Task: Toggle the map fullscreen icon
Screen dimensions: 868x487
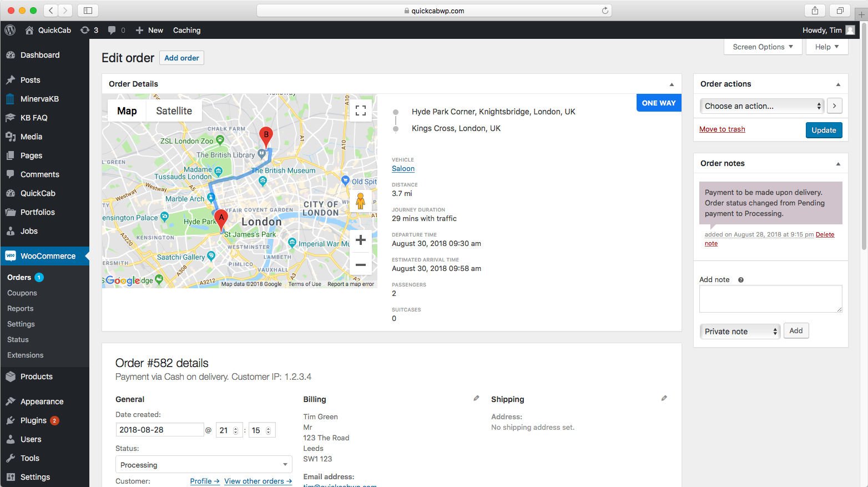Action: click(360, 111)
